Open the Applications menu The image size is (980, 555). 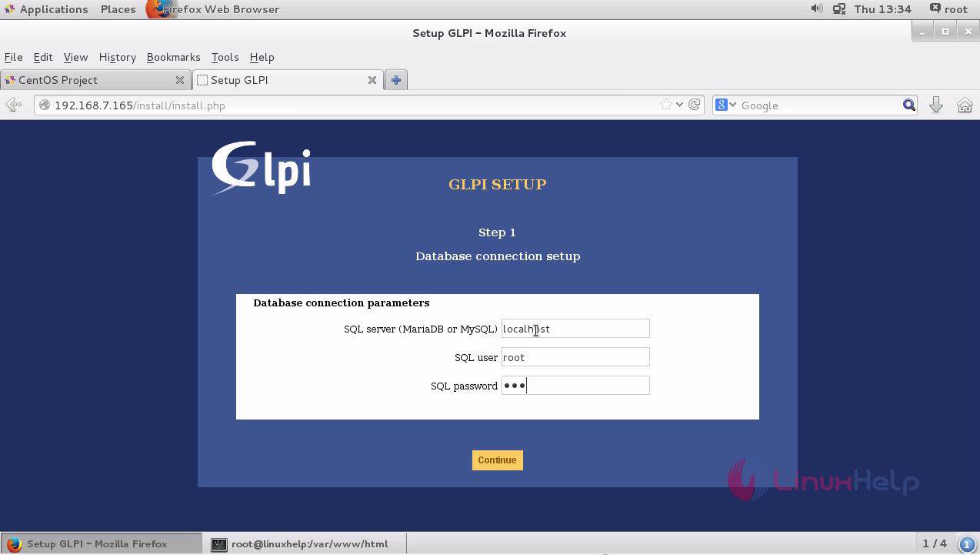(x=46, y=9)
